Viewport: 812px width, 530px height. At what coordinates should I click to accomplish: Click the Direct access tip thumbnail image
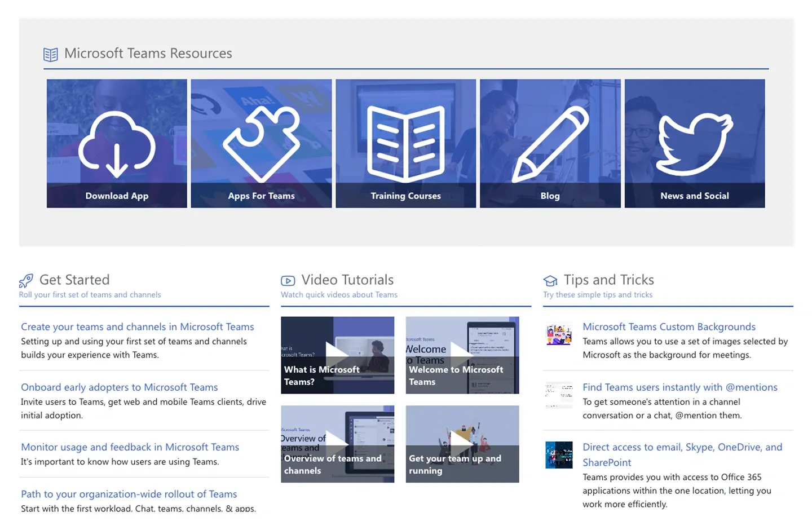tap(559, 455)
